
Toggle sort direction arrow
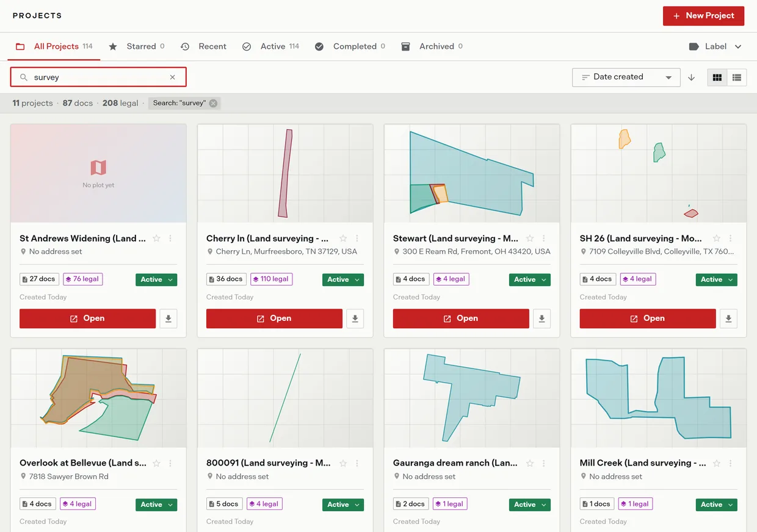692,77
